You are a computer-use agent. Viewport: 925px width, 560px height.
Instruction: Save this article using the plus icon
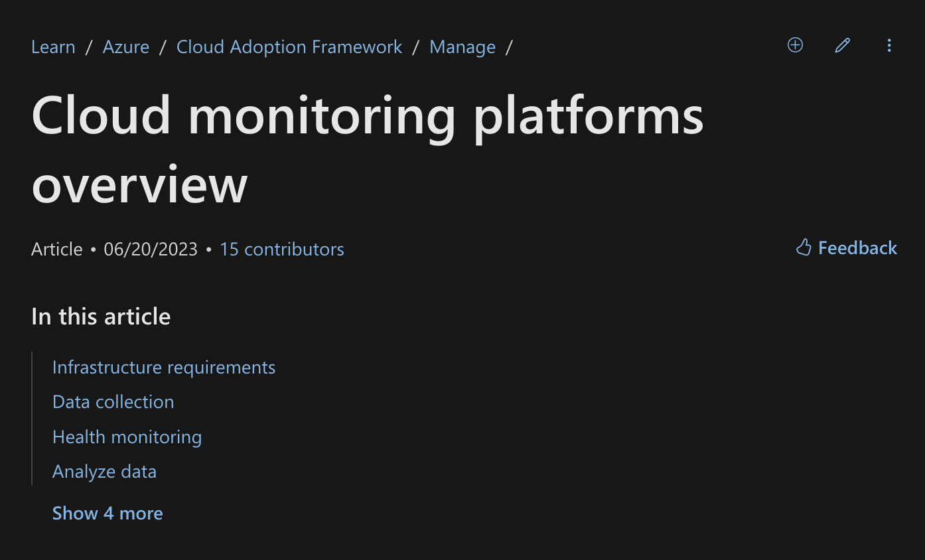click(x=794, y=45)
